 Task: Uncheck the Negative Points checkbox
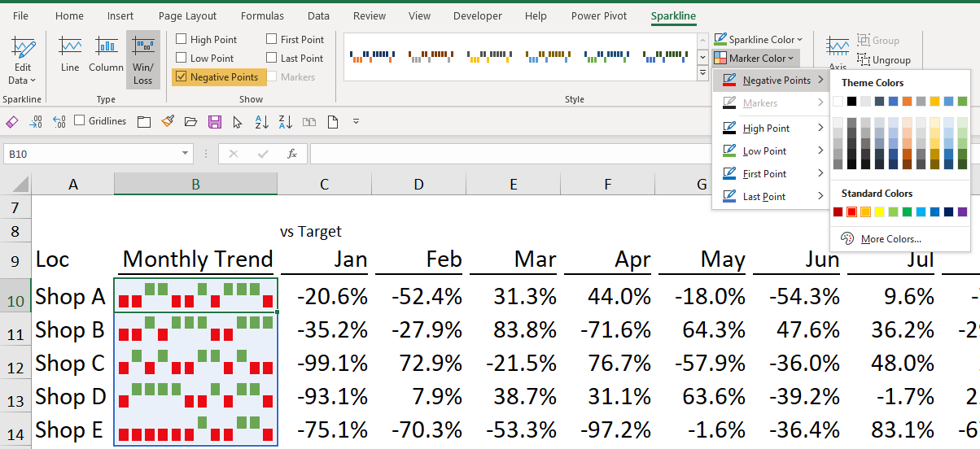click(181, 77)
